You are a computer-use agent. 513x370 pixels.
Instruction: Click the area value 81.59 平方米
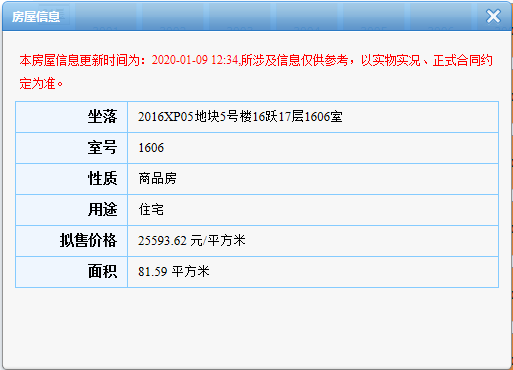click(174, 271)
